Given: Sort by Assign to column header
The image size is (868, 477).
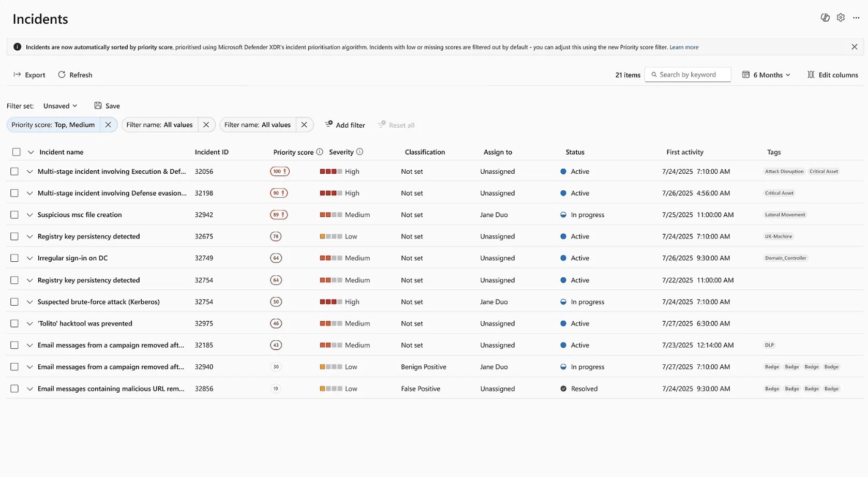Looking at the screenshot, I should click(498, 152).
